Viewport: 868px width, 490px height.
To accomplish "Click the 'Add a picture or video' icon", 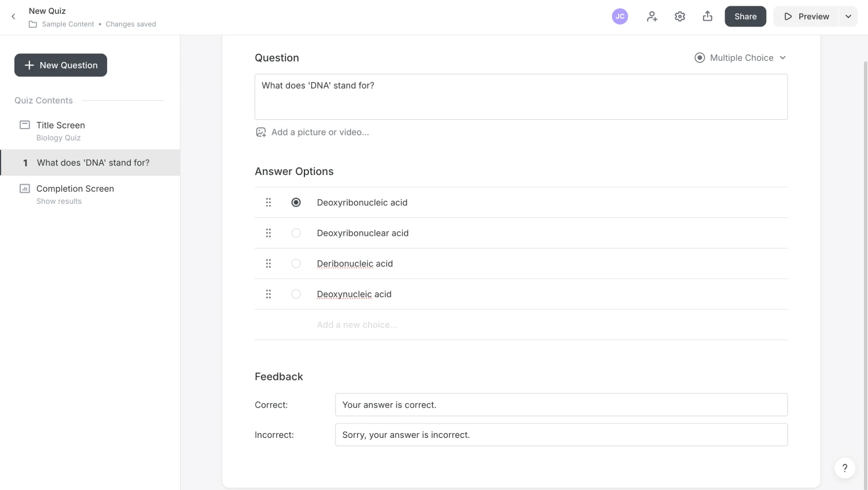I will click(x=260, y=132).
